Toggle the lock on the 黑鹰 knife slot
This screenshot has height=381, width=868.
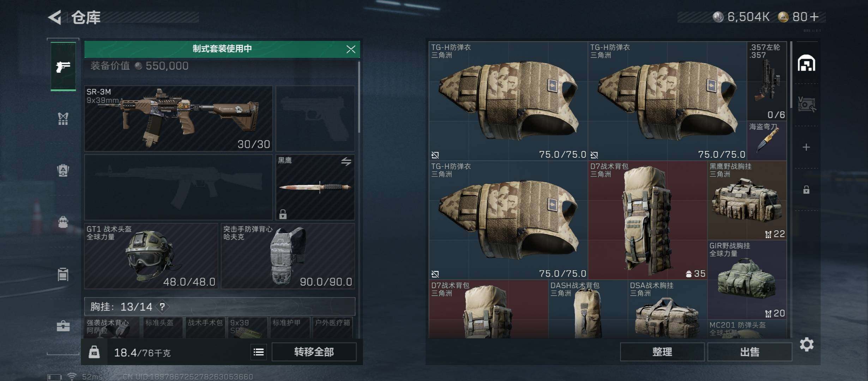coord(283,214)
